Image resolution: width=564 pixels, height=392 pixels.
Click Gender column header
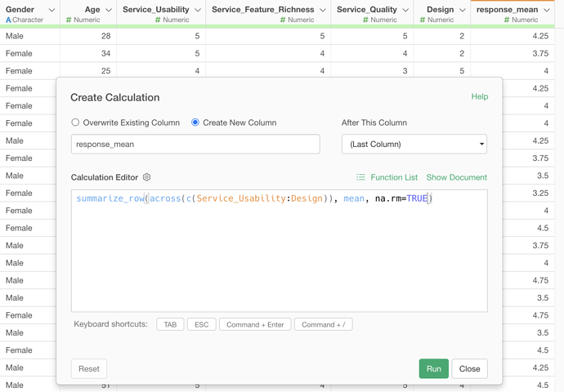pos(30,12)
